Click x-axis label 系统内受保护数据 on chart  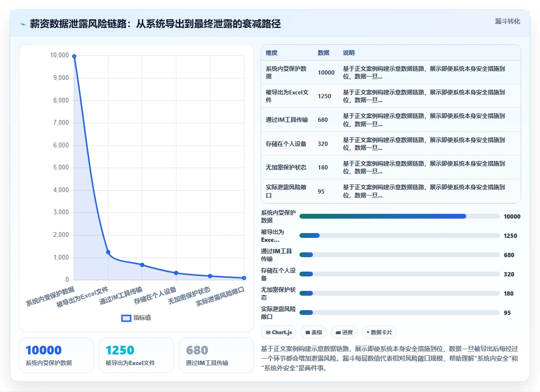(x=50, y=296)
